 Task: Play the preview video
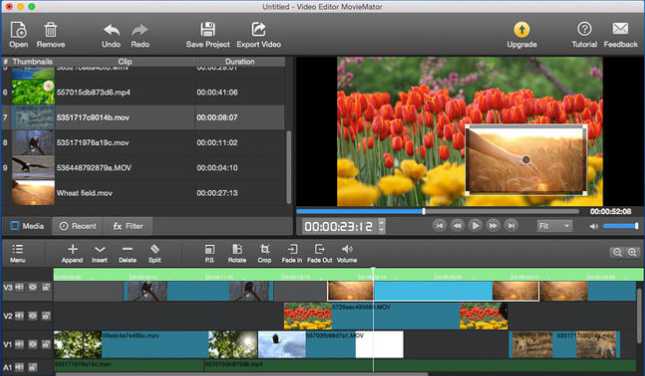(x=475, y=225)
